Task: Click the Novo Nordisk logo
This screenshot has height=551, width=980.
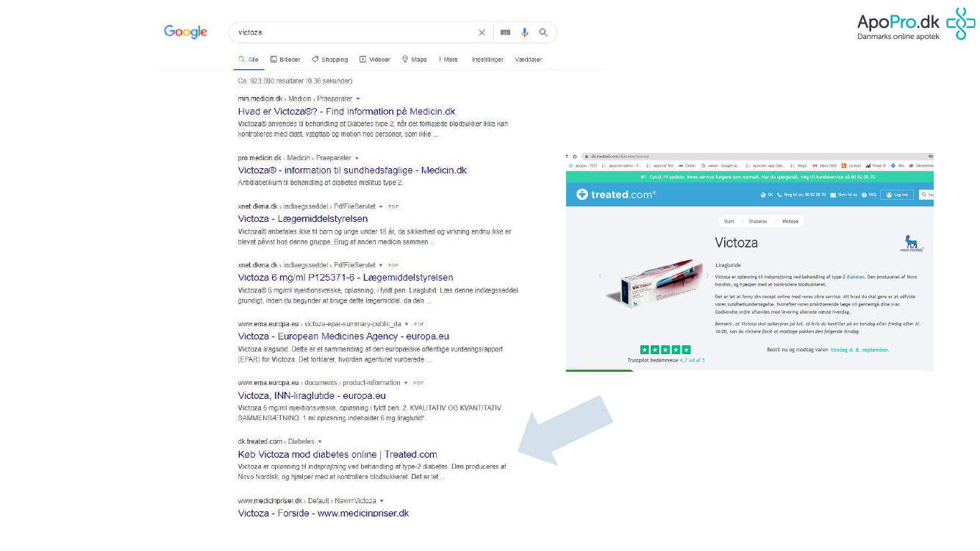Action: pos(912,244)
